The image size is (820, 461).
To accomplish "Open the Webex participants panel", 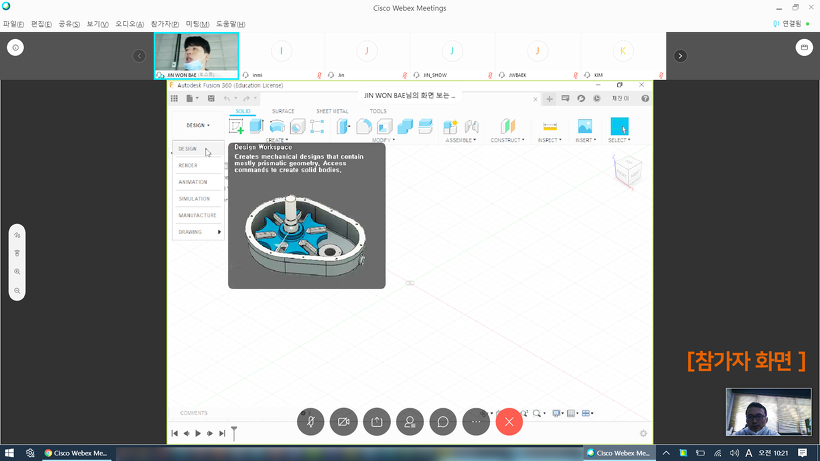I will point(409,422).
